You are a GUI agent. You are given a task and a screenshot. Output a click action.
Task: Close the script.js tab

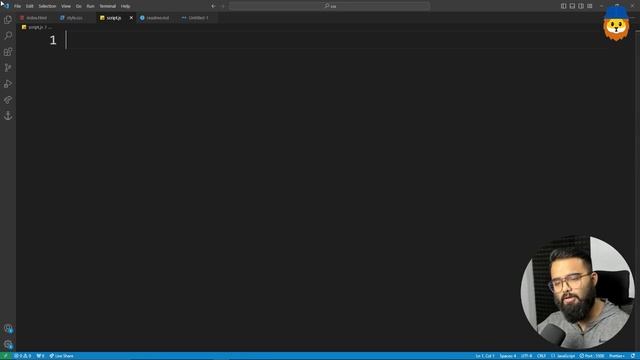tap(131, 18)
